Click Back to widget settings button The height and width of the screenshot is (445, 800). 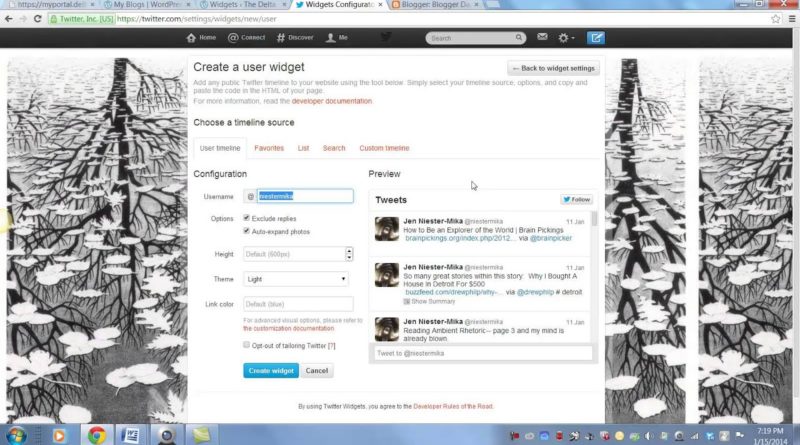pos(554,68)
